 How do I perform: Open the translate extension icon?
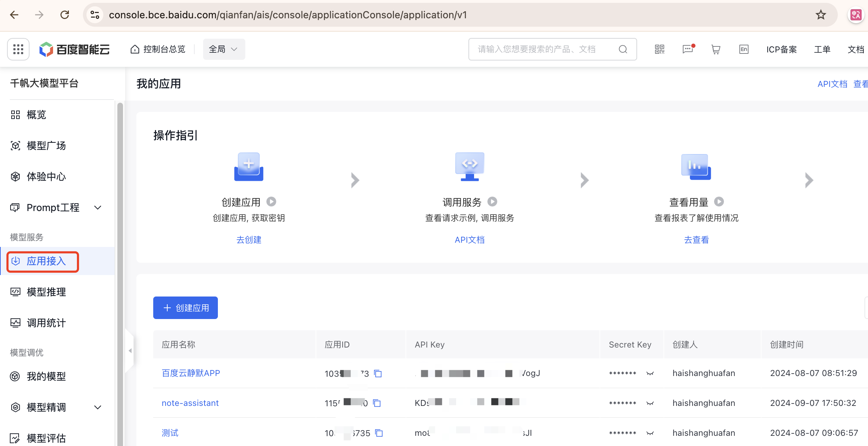(856, 15)
